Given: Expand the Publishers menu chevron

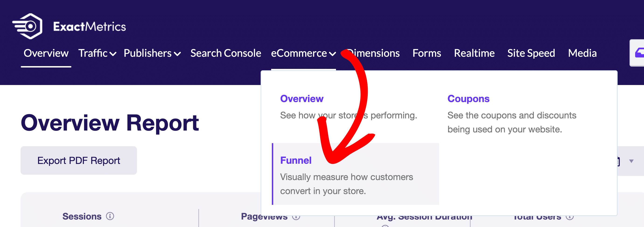Looking at the screenshot, I should pos(177,53).
